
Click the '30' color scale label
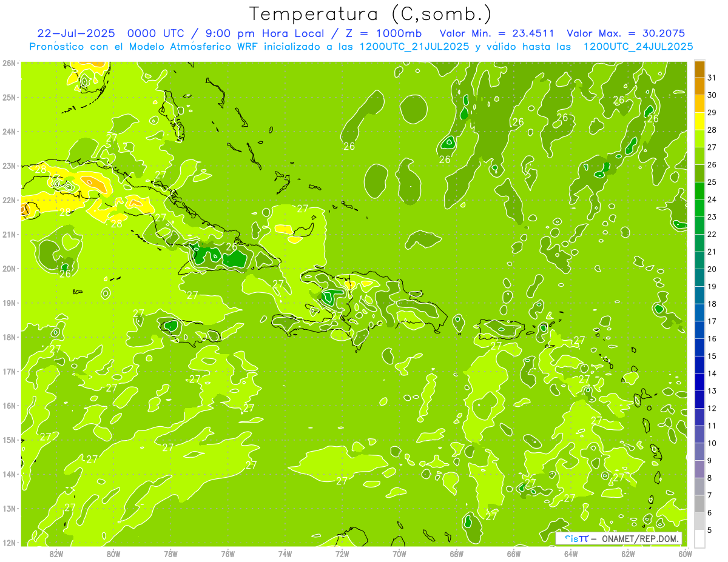(x=712, y=95)
